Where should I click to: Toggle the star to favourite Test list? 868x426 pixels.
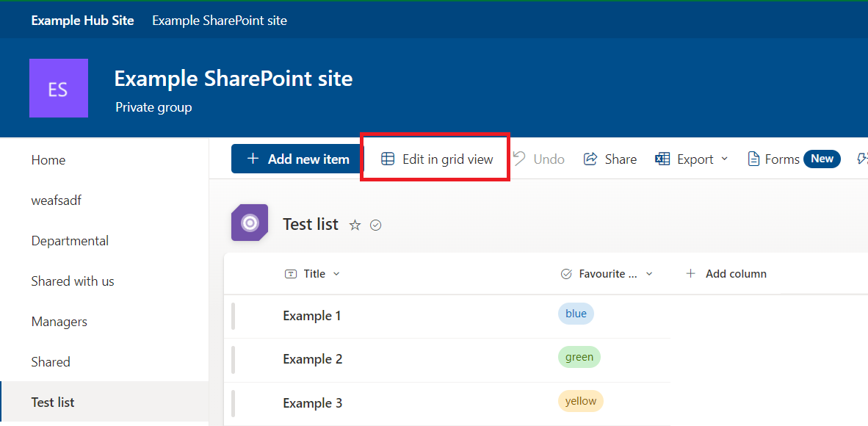[355, 225]
